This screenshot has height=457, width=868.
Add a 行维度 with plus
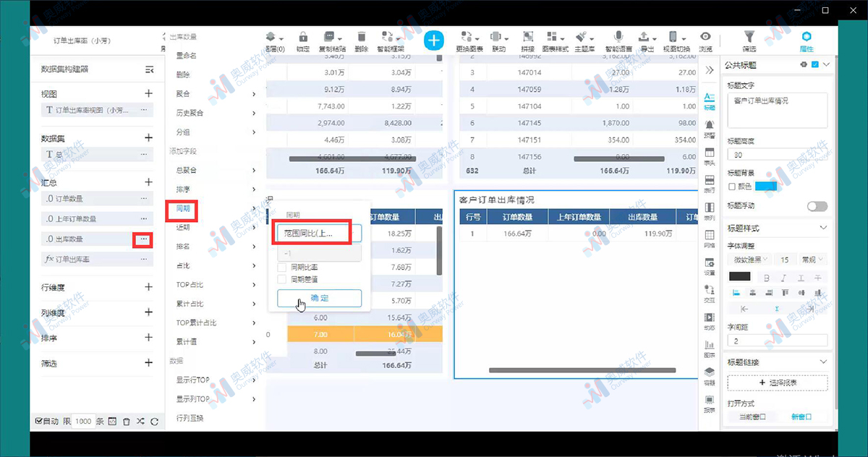[148, 287]
